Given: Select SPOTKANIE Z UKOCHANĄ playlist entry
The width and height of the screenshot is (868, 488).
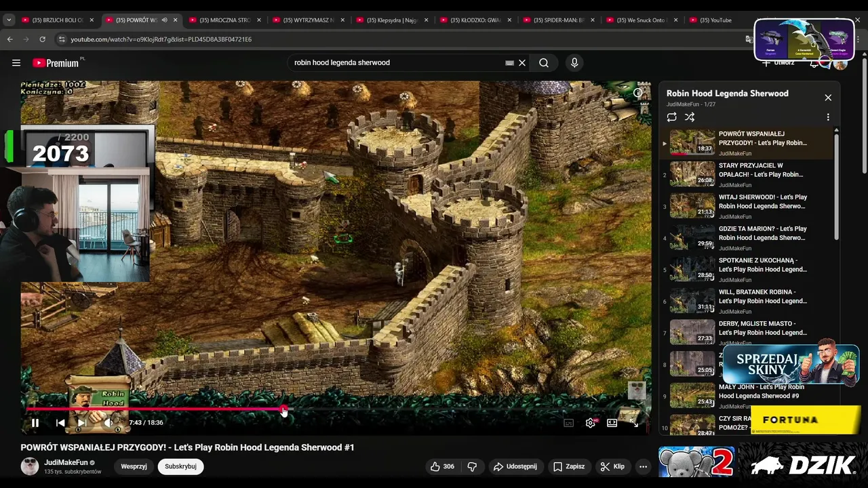Looking at the screenshot, I should pos(747,270).
